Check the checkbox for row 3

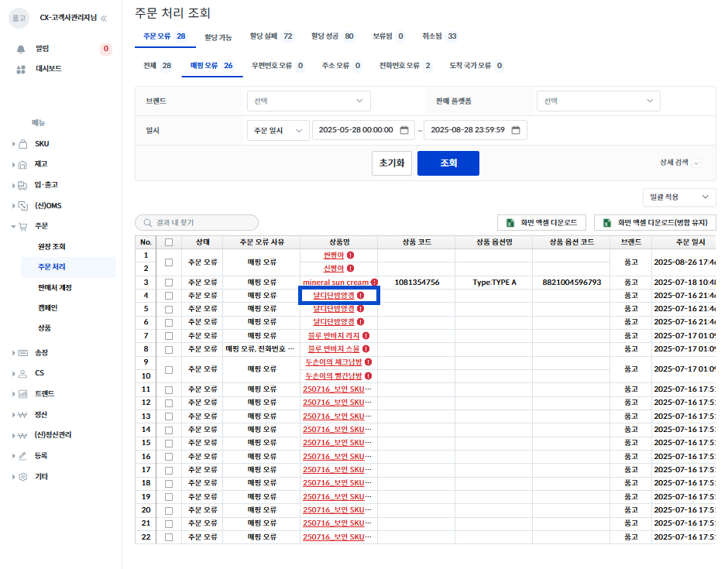(x=169, y=283)
